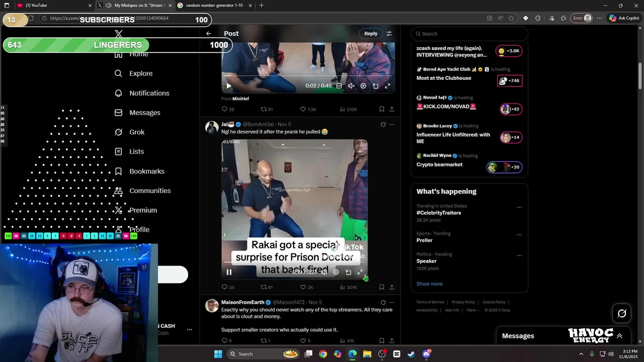This screenshot has width=644, height=362.
Task: Seek on top video progress bar
Action: tap(308, 76)
